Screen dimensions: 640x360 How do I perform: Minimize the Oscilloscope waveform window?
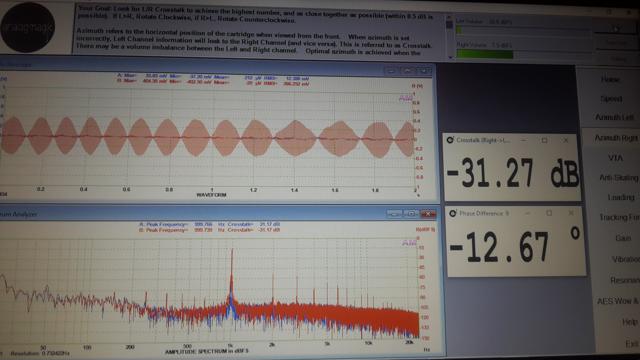391,71
